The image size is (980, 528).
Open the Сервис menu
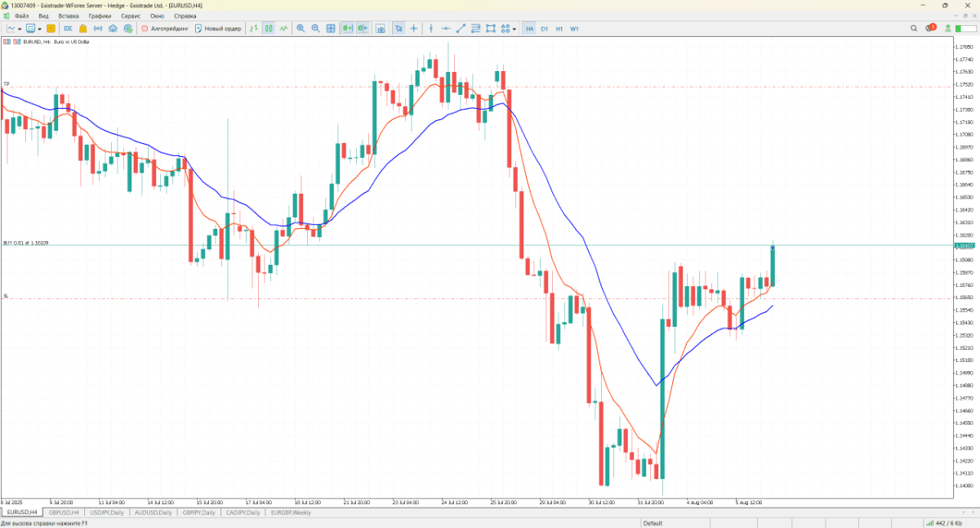[130, 16]
